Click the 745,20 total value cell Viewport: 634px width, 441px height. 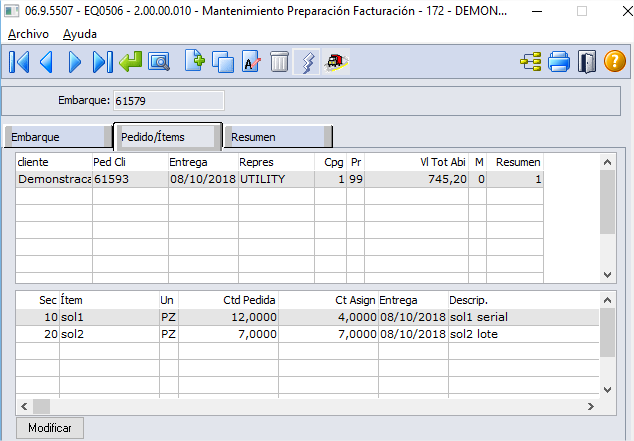click(416, 179)
